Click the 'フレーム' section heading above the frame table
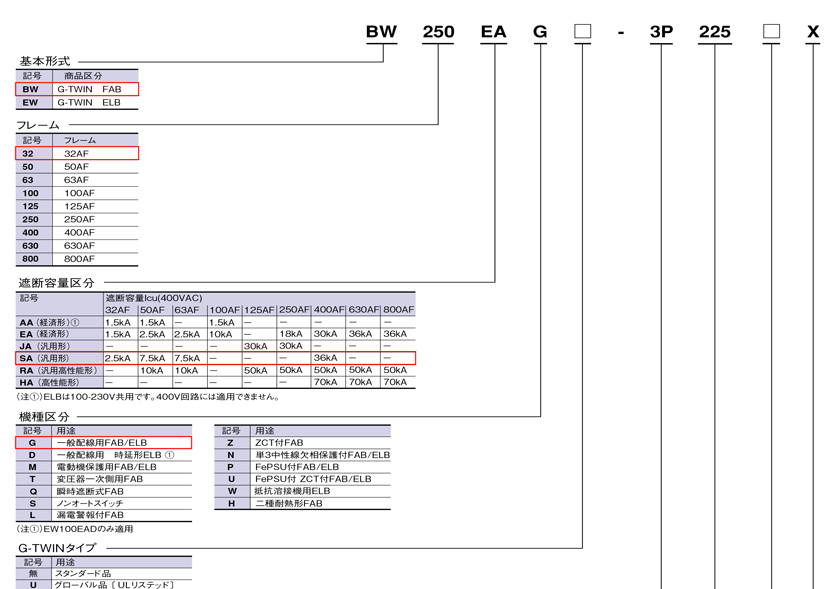This screenshot has width=830, height=589. coord(38,125)
